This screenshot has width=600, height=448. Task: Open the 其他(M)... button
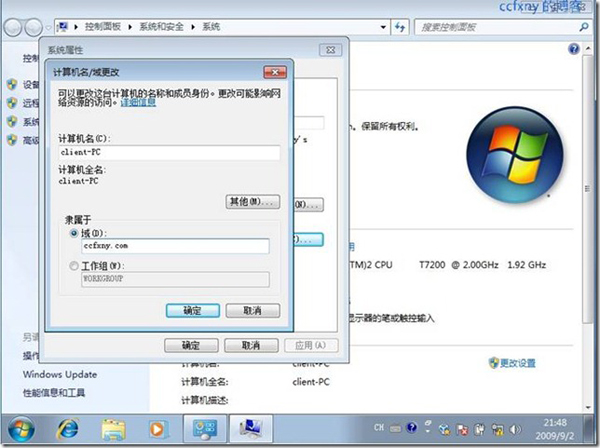(x=253, y=202)
